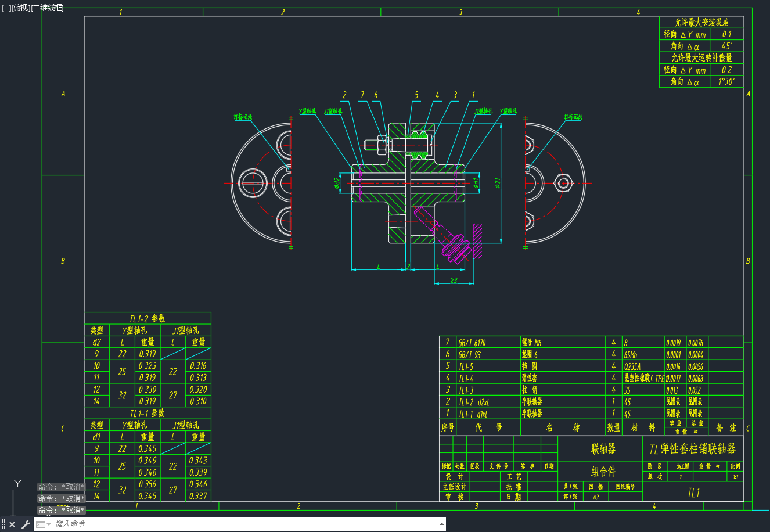The height and width of the screenshot is (532, 770).
Task: Select the ød2 dimension label
Action: pos(337,183)
